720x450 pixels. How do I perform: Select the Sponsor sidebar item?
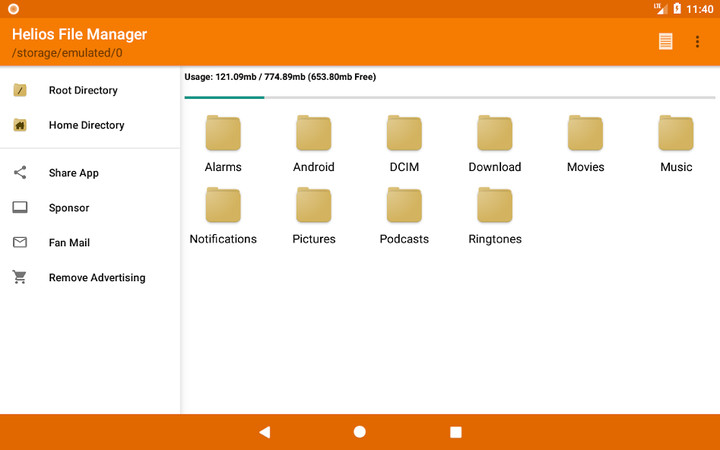click(69, 208)
